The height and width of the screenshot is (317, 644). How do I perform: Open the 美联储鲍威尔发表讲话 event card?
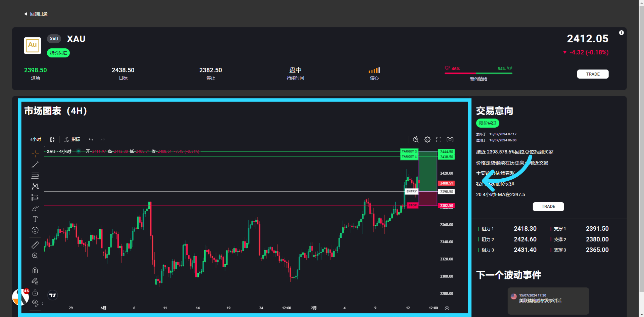click(548, 301)
